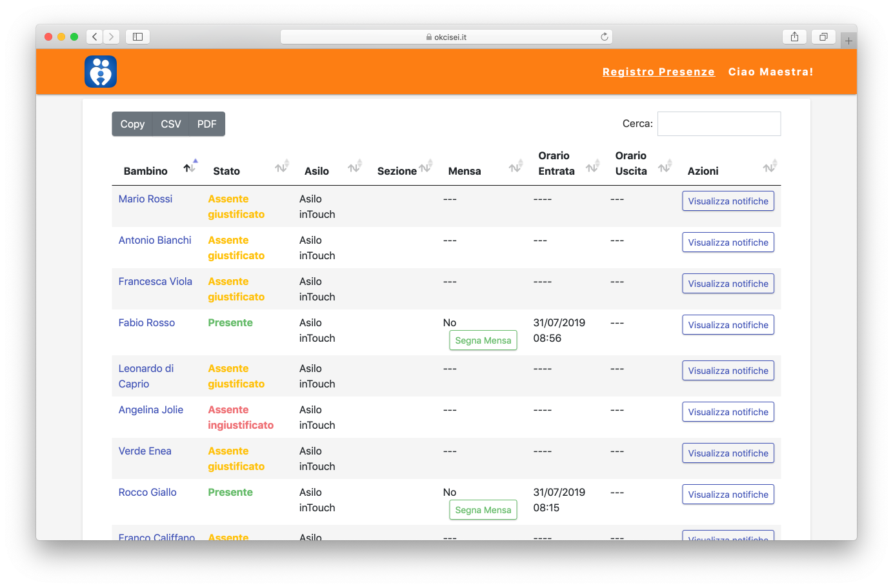
Task: Focus the Cerca search field
Action: click(x=719, y=124)
